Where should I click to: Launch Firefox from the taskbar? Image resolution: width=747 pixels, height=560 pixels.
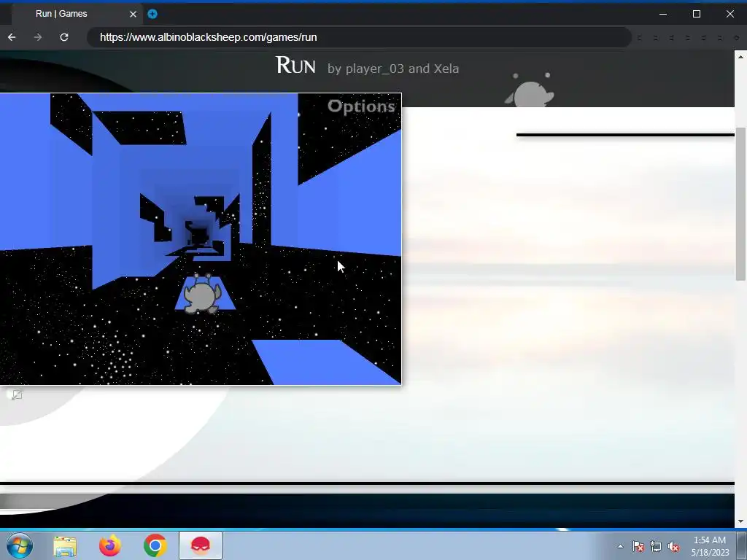point(110,545)
